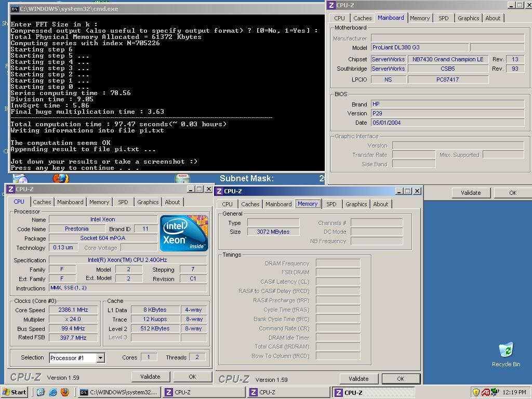Open the ATI tray icon
Viewport: 532px width, 399px height.
click(x=485, y=392)
